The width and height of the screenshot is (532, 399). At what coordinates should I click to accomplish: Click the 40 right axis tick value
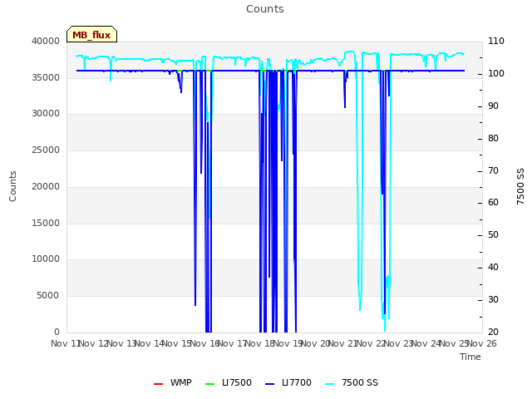click(493, 268)
